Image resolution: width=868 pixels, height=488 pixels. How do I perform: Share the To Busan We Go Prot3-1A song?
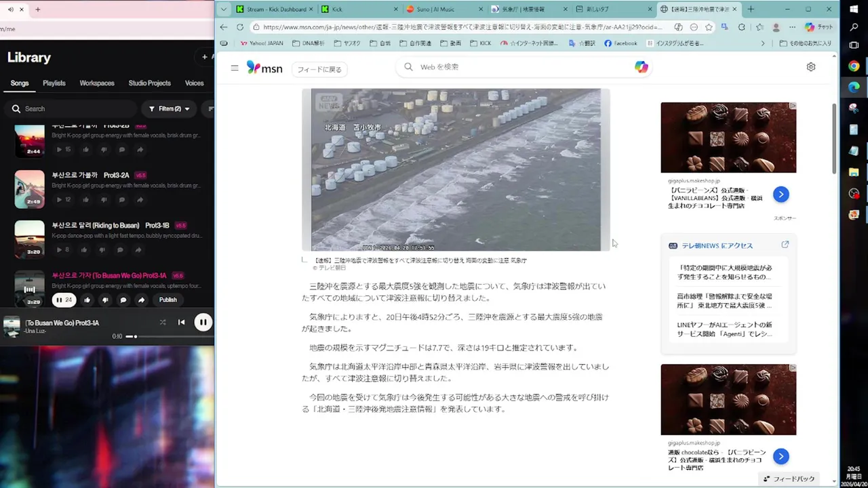(x=141, y=300)
